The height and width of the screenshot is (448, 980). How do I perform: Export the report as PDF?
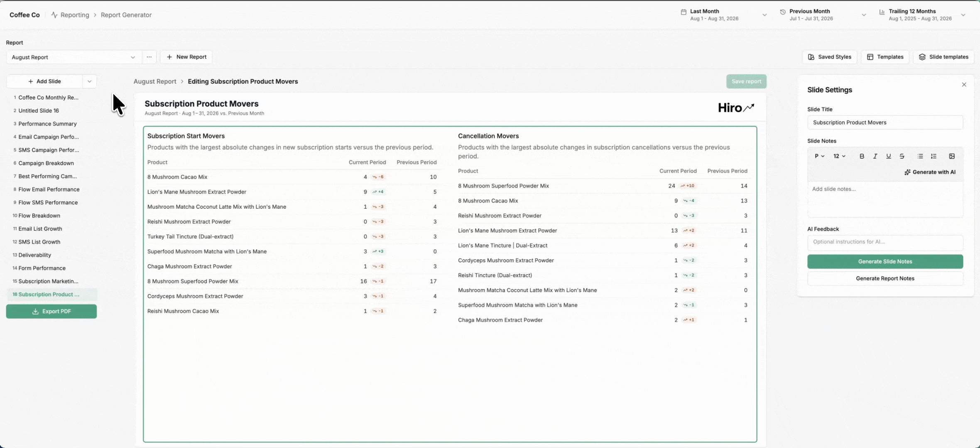(x=51, y=312)
